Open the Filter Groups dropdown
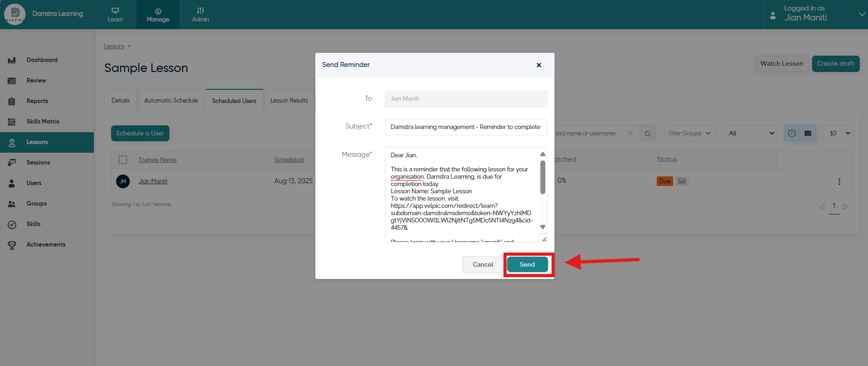 coord(689,134)
